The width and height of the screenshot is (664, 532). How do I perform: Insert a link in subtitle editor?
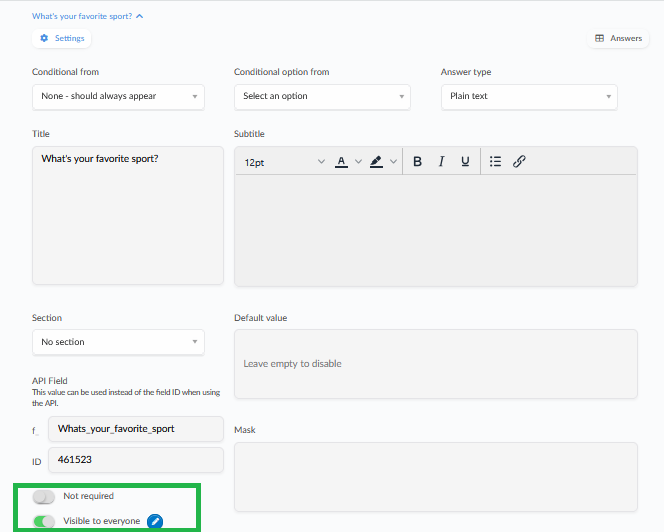point(519,162)
